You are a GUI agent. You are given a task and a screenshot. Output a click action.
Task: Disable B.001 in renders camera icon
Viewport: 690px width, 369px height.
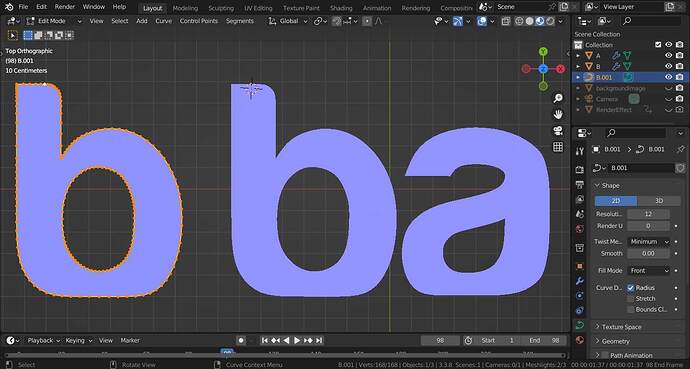(679, 77)
